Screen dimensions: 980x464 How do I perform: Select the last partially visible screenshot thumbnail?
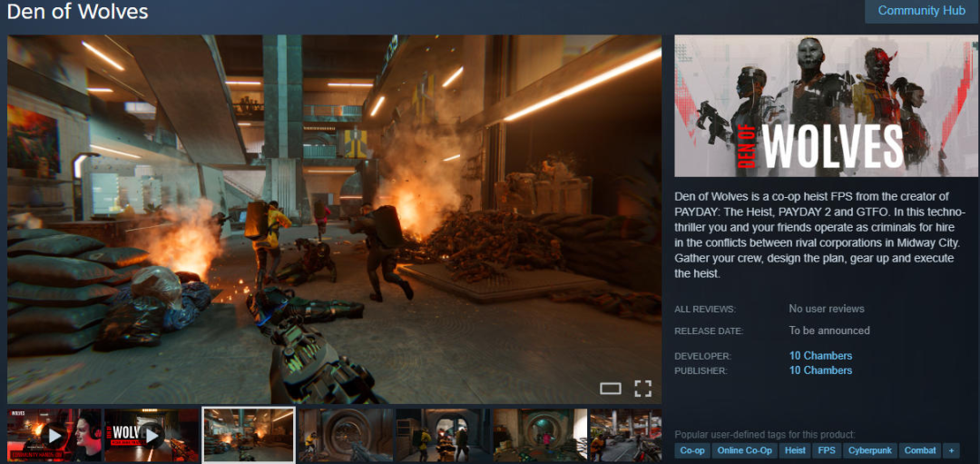[625, 435]
